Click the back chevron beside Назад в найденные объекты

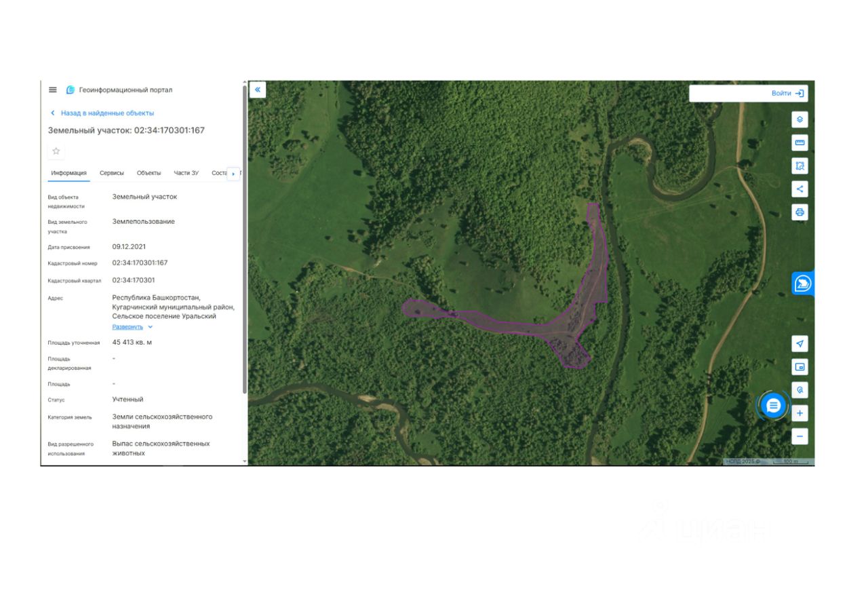click(x=53, y=113)
